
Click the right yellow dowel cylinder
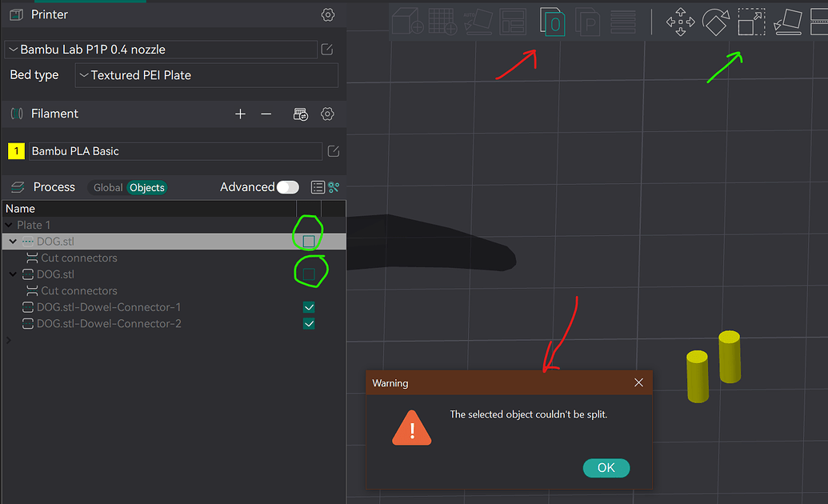point(730,357)
